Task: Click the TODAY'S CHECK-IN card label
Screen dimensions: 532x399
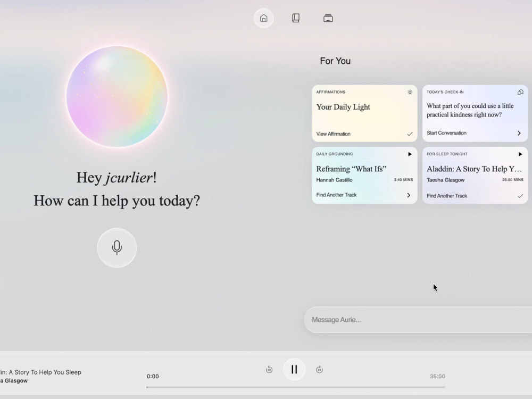Action: coord(445,92)
